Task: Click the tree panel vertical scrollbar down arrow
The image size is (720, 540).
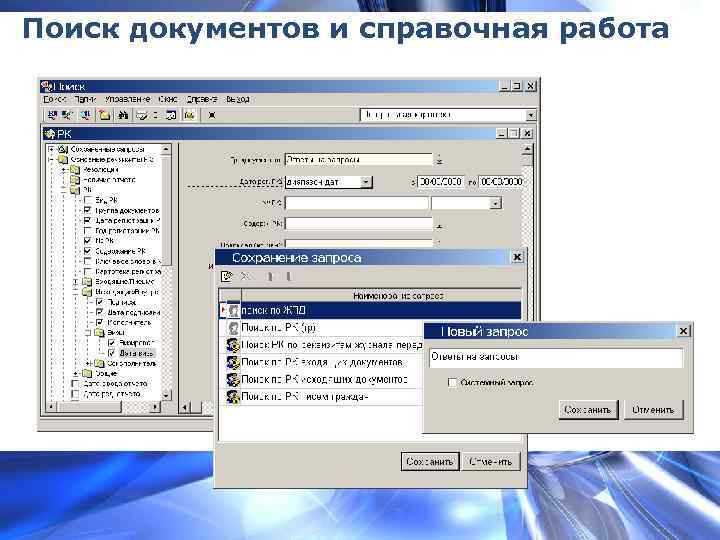Action: coord(166,394)
